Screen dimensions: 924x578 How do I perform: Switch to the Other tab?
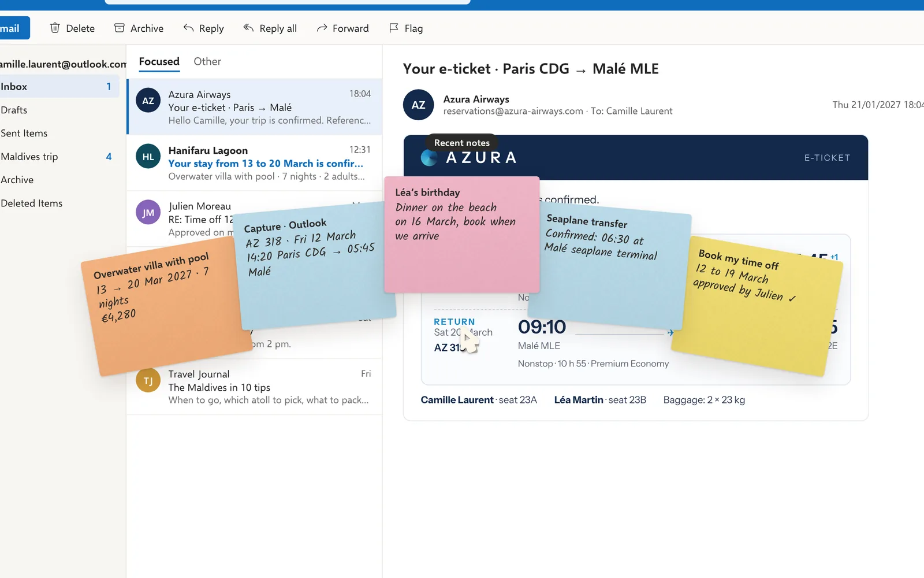pos(207,61)
